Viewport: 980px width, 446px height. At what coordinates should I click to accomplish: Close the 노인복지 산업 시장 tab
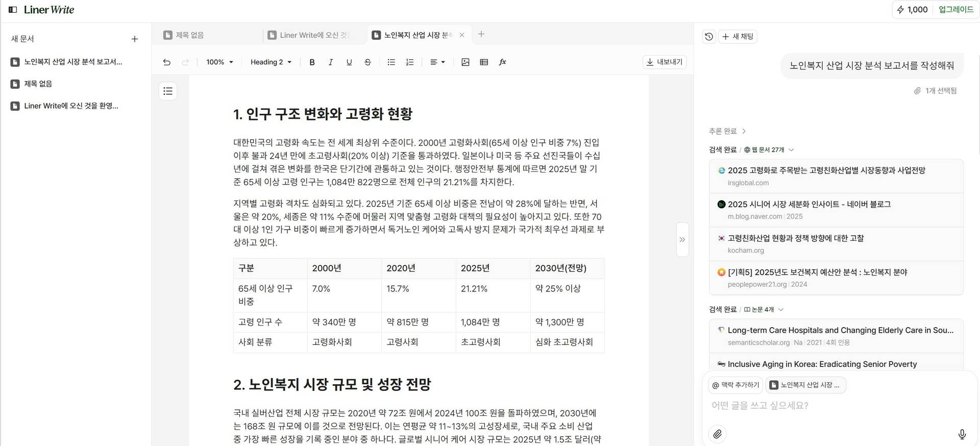(462, 35)
